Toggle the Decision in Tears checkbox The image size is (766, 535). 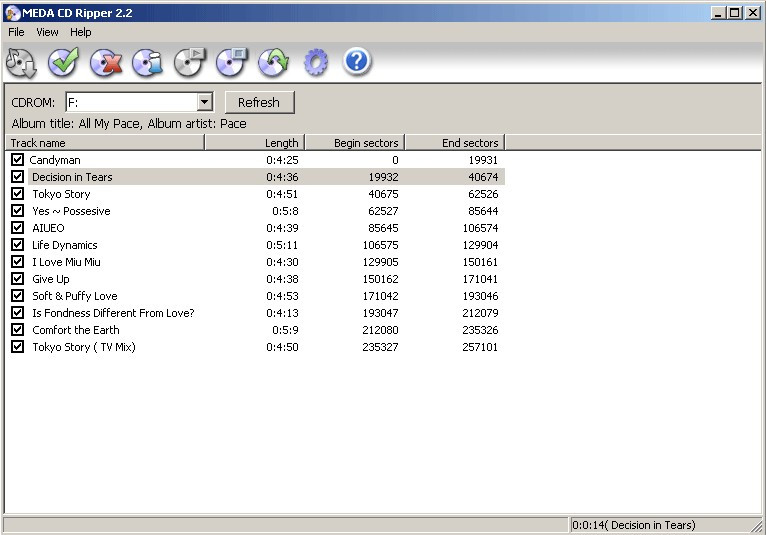tap(18, 176)
